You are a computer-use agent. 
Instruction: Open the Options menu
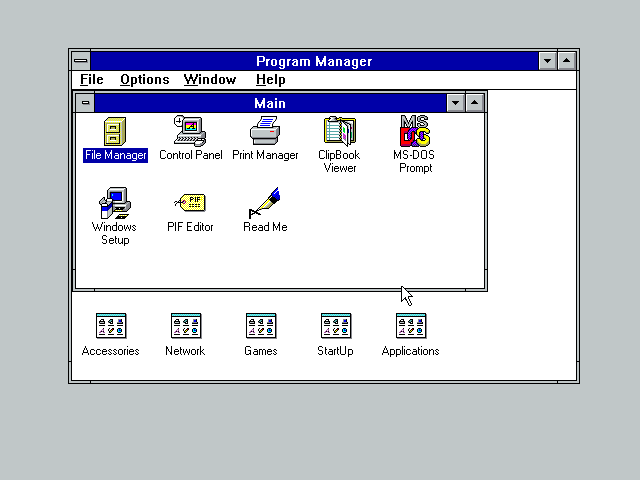pos(144,80)
